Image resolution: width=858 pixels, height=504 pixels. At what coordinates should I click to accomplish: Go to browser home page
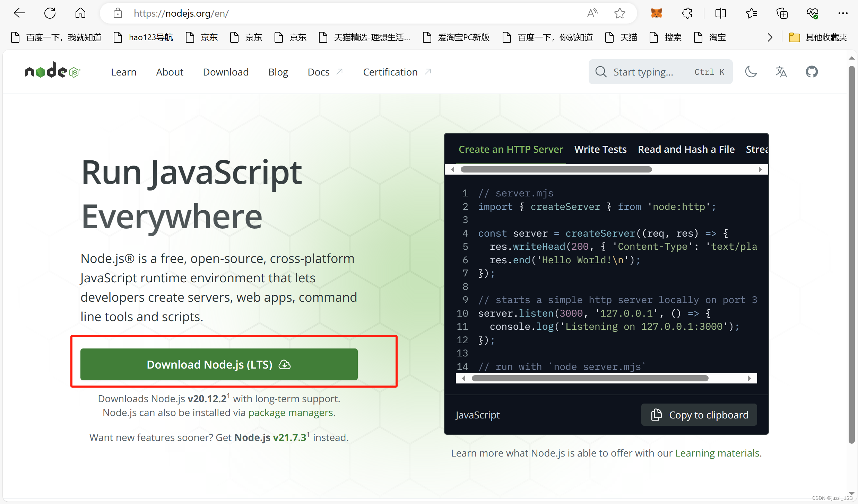[80, 14]
